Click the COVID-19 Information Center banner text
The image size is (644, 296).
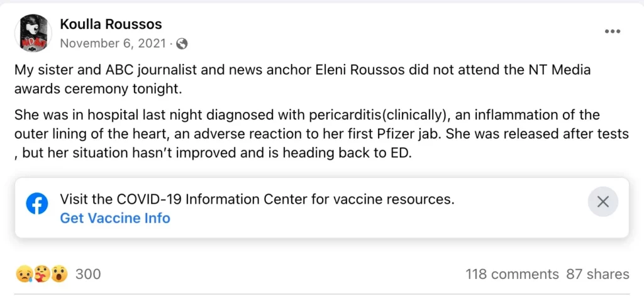tap(257, 199)
